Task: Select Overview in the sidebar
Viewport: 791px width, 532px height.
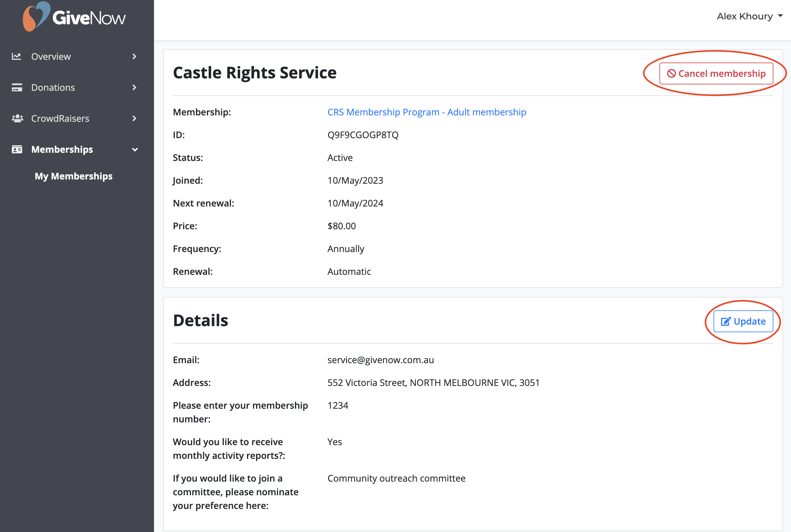Action: pos(51,56)
